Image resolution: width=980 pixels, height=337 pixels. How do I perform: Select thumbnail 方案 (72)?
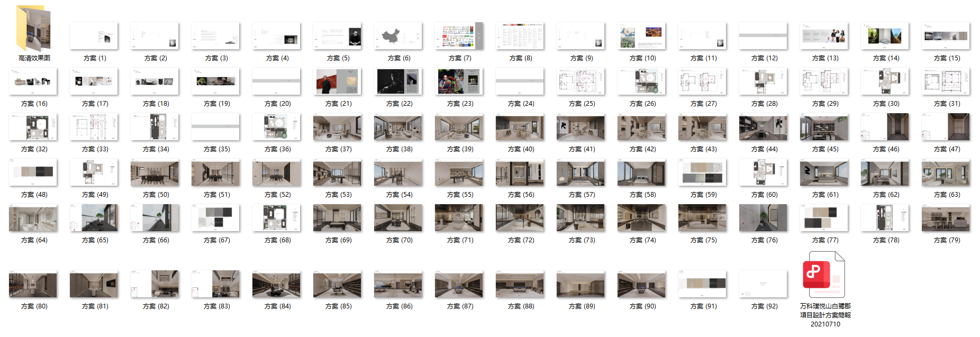(520, 218)
